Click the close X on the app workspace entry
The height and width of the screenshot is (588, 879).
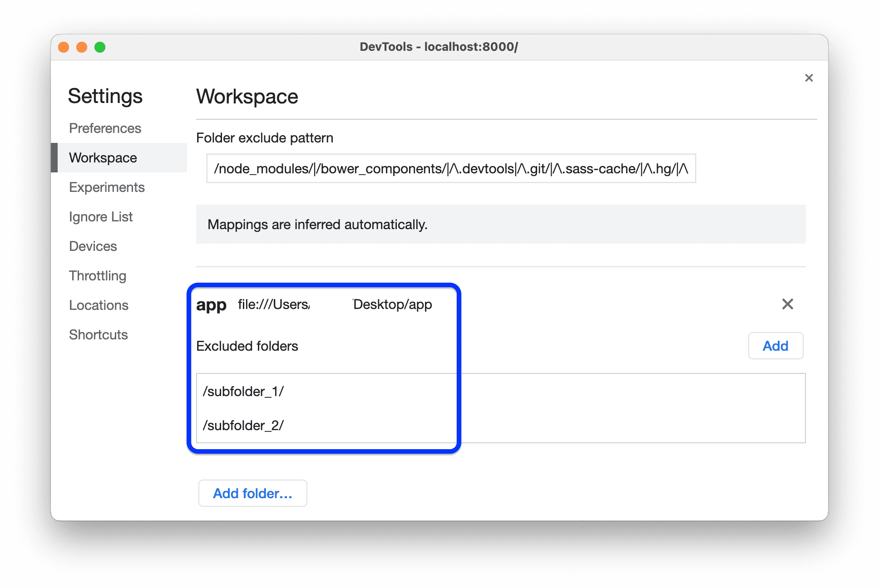coord(788,304)
